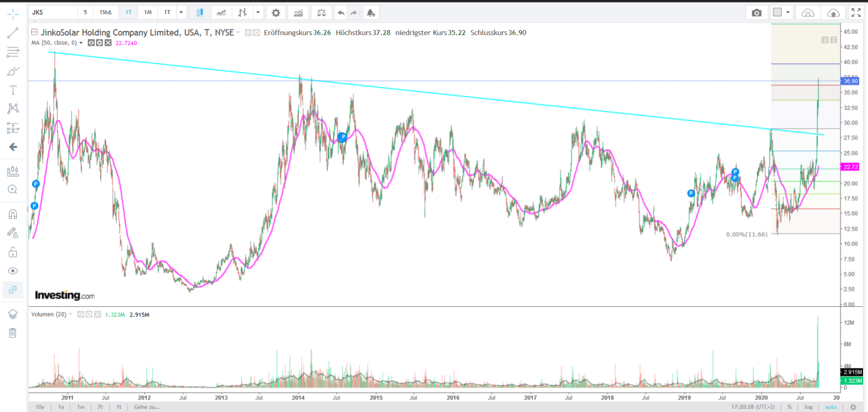Viewport: 868px width, 412px height.
Task: Remove drawings with the trash icon
Action: (x=12, y=333)
